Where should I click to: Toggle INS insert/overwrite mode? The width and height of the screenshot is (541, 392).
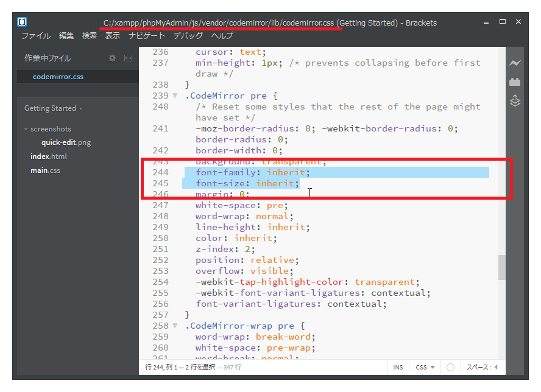(398, 367)
